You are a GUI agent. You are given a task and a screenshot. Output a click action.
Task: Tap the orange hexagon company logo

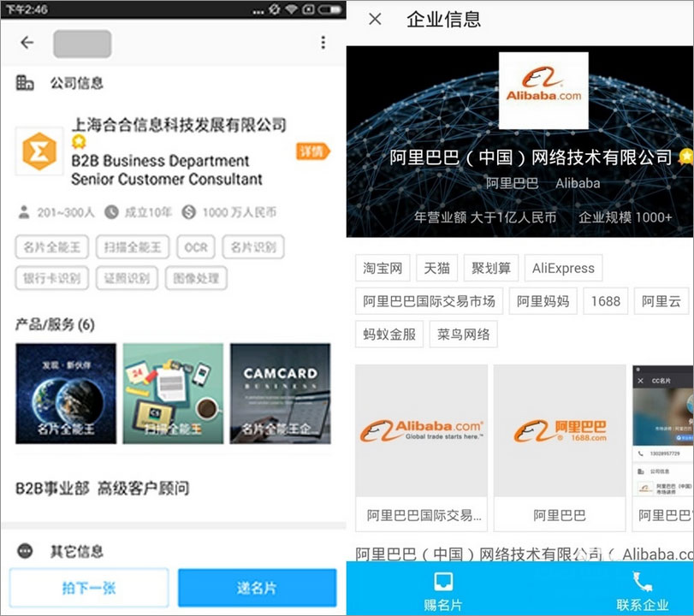[39, 151]
